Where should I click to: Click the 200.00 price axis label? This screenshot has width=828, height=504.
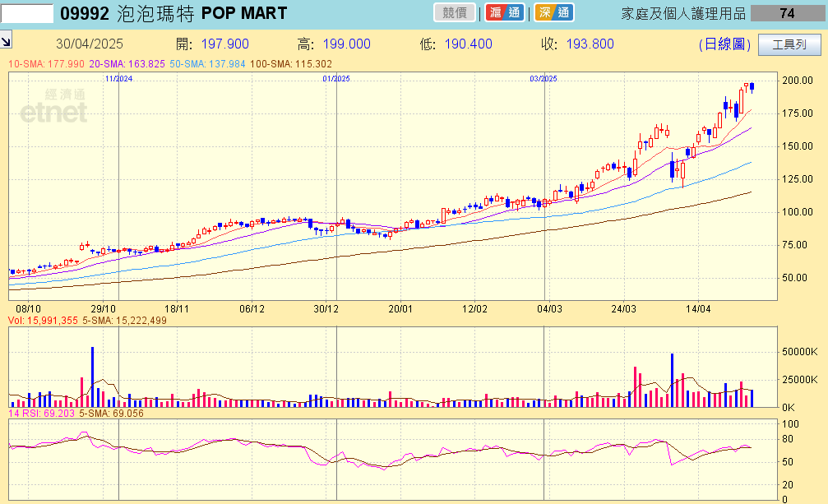point(798,81)
